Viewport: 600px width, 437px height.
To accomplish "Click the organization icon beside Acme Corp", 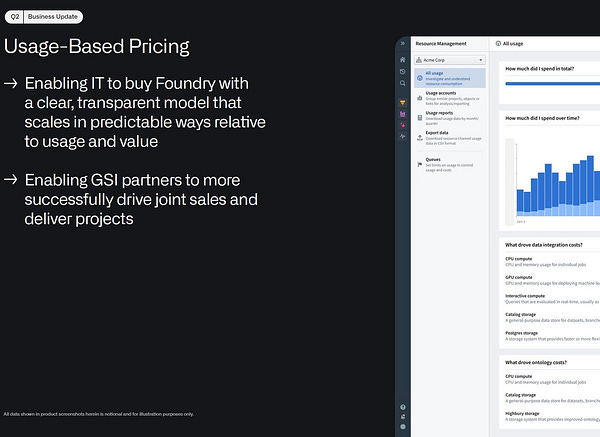I will [x=419, y=60].
